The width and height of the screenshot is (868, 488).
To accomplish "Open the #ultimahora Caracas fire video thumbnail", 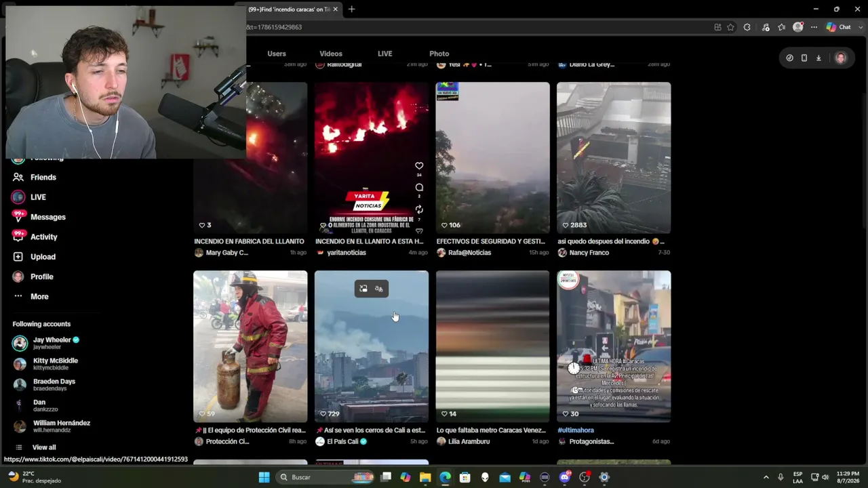I will coord(614,346).
